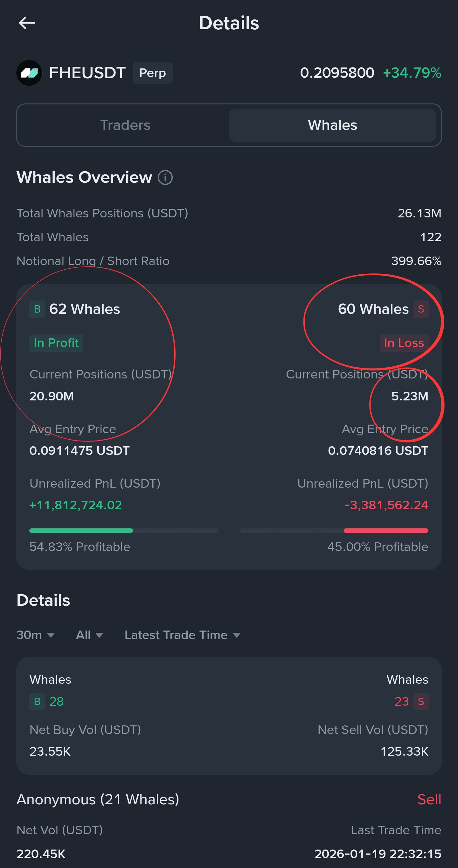Click the green 54.83% profitable progress bar
Viewport: 458px width, 868px height.
point(81,530)
